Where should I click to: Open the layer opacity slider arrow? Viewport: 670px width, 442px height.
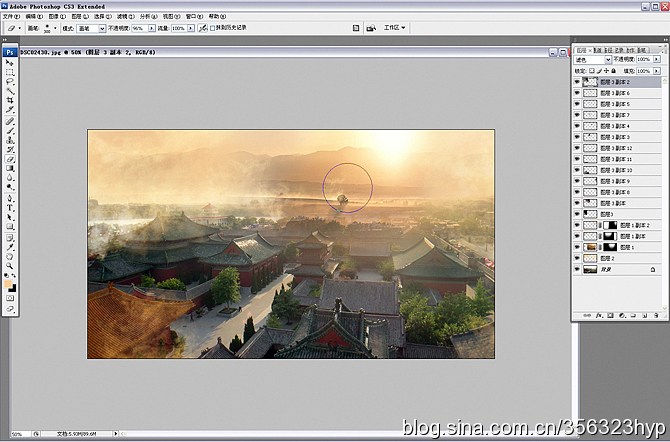(x=657, y=59)
